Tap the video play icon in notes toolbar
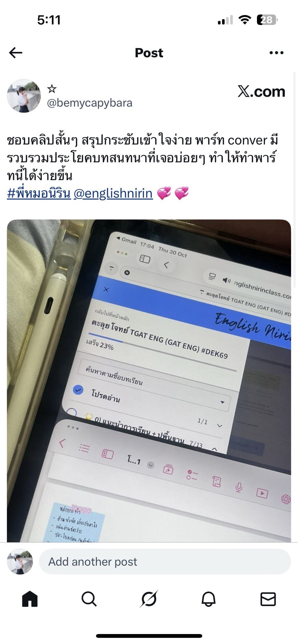The image size is (298, 644). coord(262,493)
